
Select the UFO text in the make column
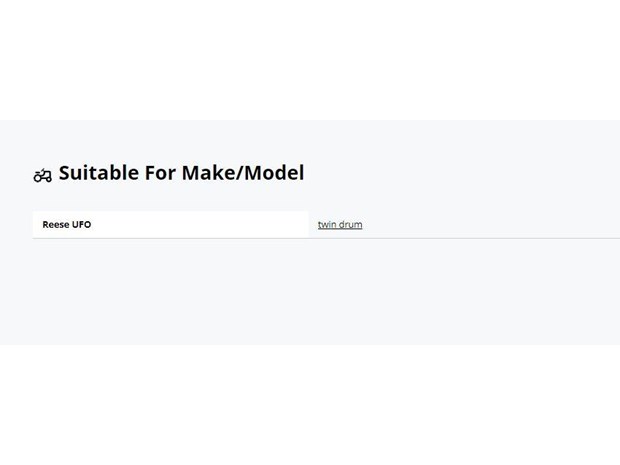tap(81, 225)
